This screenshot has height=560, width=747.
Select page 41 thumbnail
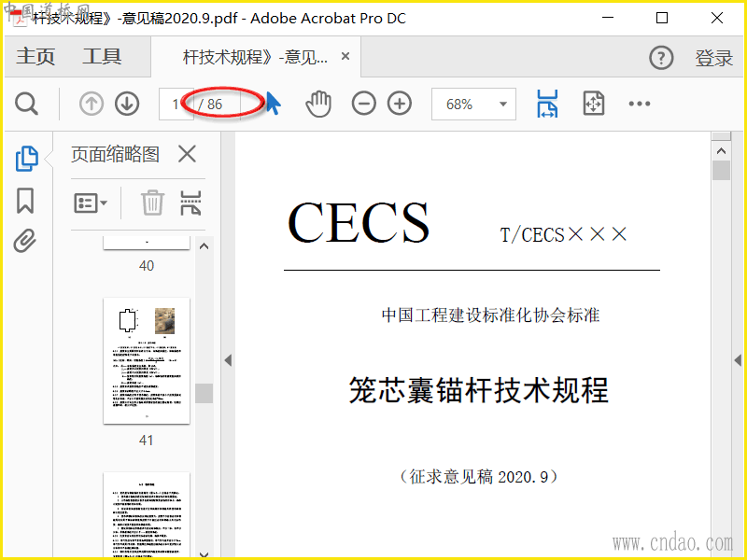[x=147, y=360]
